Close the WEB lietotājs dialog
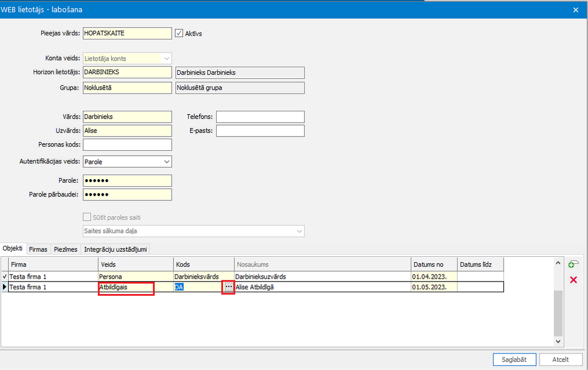 click(x=576, y=10)
